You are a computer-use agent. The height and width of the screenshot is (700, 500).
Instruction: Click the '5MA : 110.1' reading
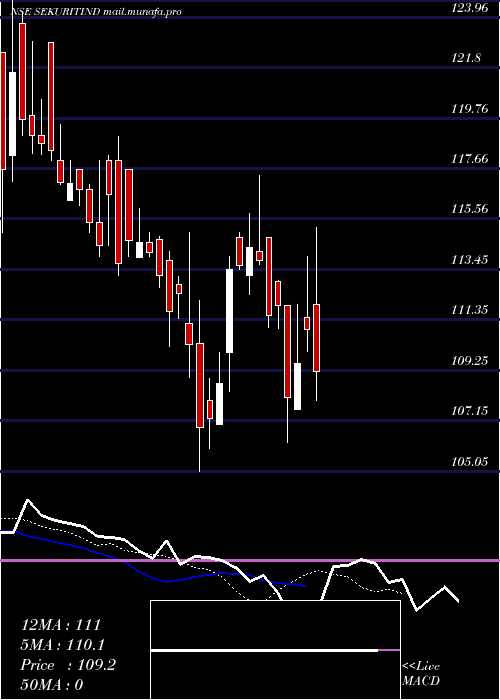coord(63,645)
